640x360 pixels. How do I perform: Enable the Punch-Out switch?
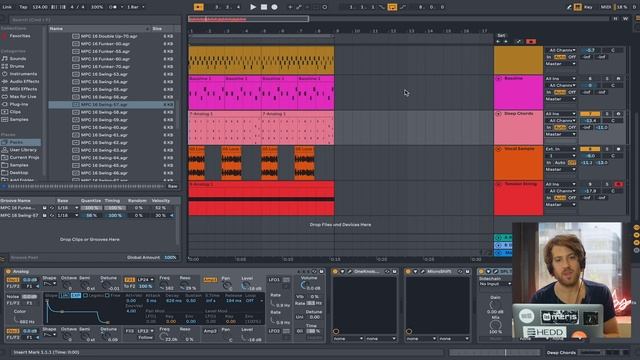402,7
